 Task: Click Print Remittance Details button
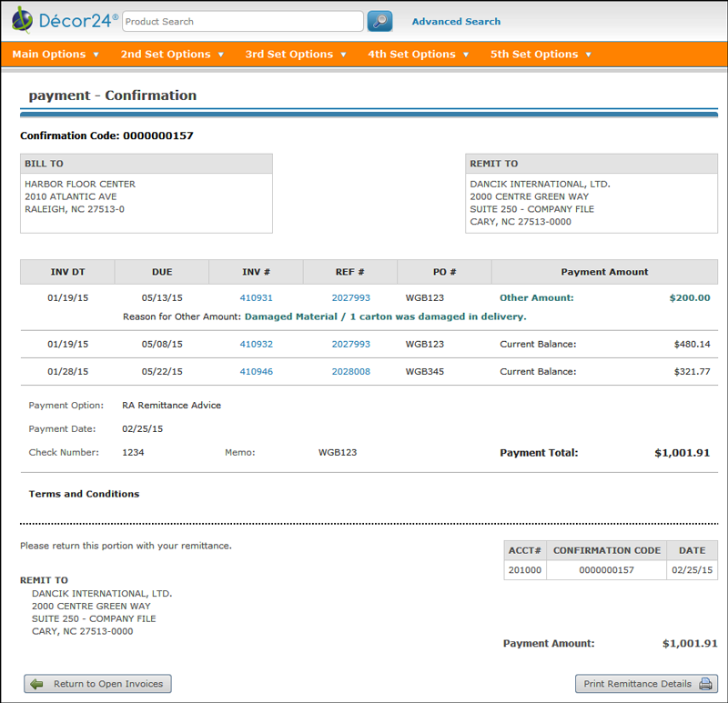[x=646, y=684]
